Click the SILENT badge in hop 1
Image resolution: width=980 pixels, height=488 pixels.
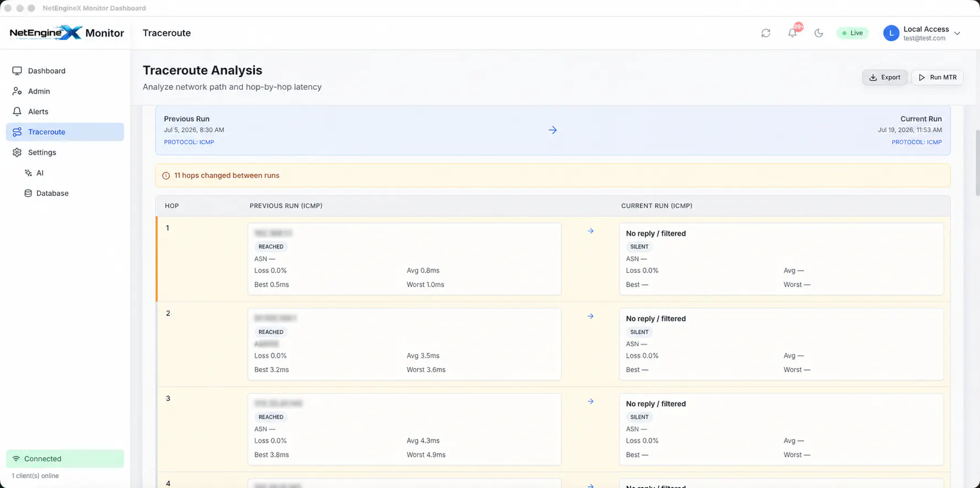(x=639, y=246)
